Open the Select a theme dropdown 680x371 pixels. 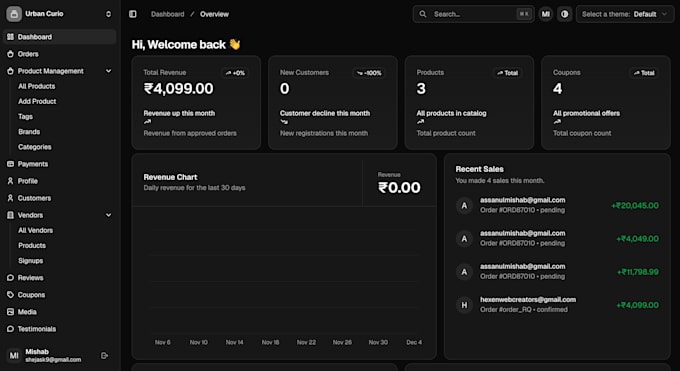point(625,14)
